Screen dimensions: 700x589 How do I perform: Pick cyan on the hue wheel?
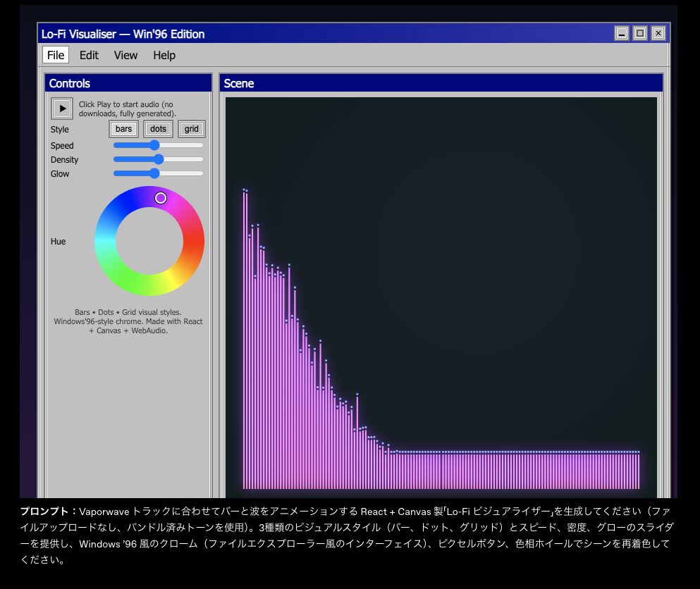click(105, 241)
